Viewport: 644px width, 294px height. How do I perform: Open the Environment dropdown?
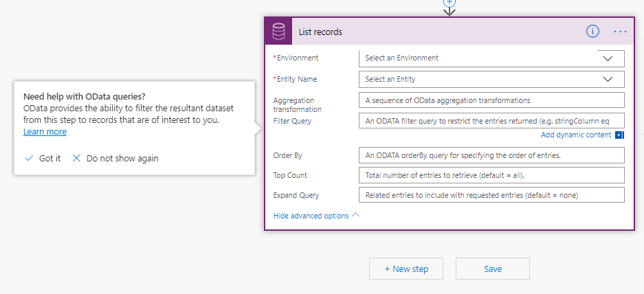[491, 58]
